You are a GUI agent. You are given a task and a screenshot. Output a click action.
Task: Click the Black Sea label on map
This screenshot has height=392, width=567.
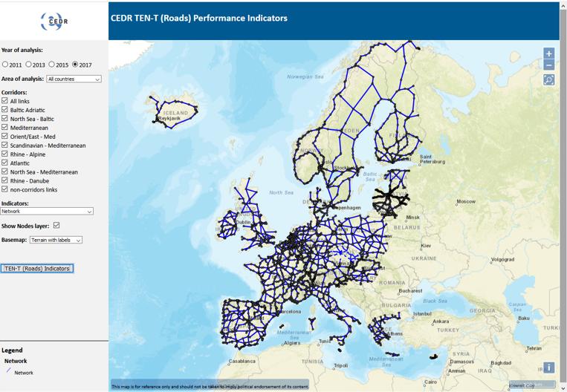click(x=435, y=301)
